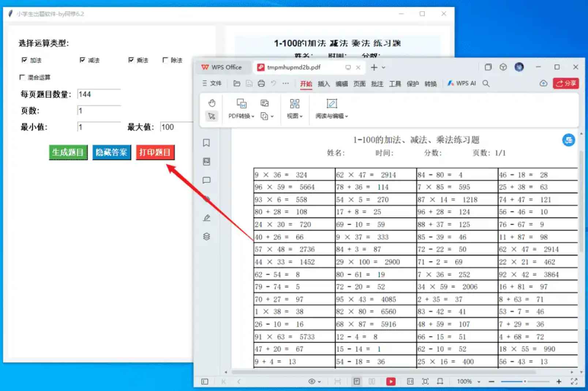Viewport: 588px width, 391px height.
Task: Click the green 生成题目 button
Action: point(68,152)
